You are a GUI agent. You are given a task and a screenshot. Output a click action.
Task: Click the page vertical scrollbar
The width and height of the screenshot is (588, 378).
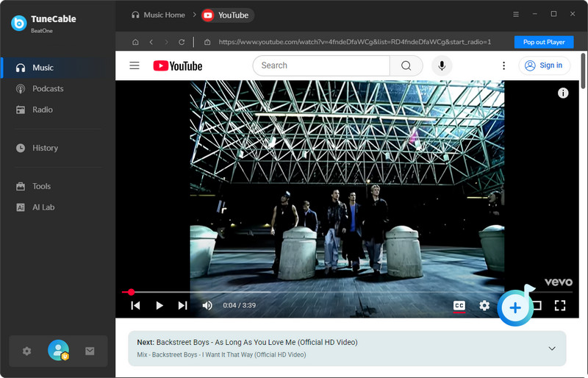[x=583, y=71]
